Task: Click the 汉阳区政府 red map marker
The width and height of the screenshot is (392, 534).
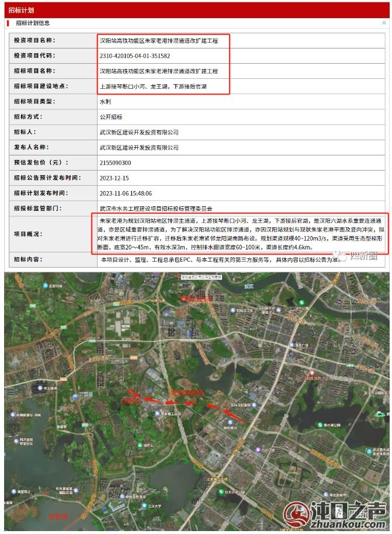Action: point(311,373)
